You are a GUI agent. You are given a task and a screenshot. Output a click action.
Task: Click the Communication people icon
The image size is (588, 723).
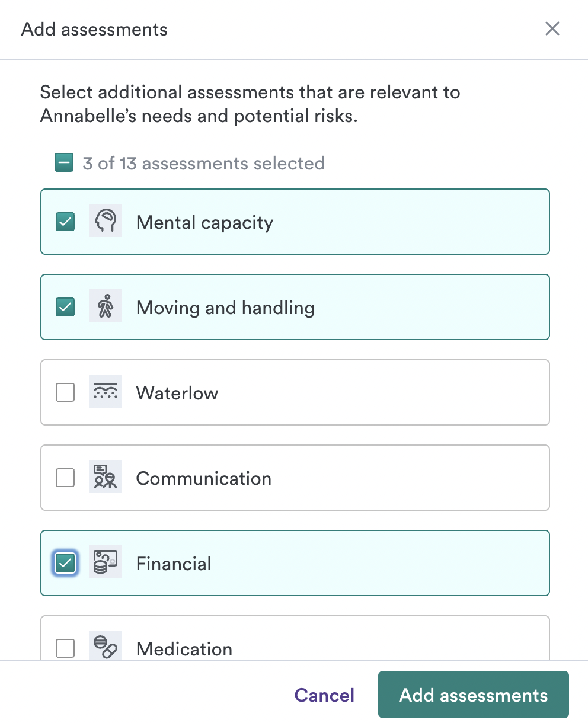coord(106,476)
